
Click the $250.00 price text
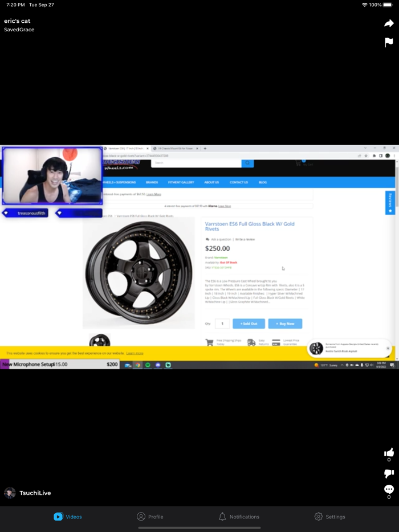pos(217,248)
